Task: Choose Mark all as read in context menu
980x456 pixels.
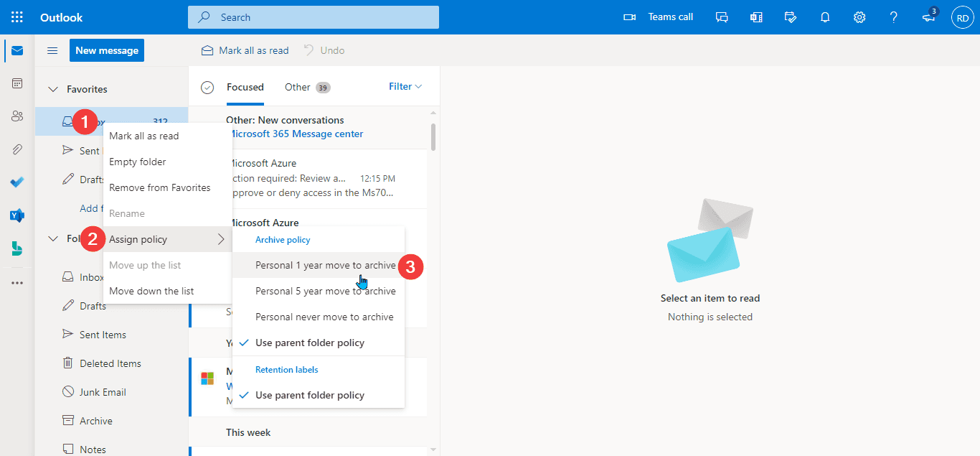Action: pyautogui.click(x=168, y=136)
